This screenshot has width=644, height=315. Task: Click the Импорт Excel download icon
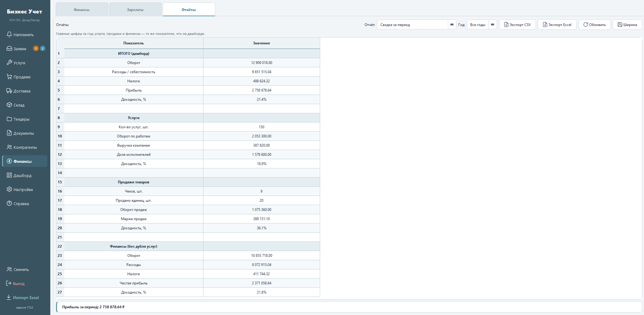click(9, 297)
